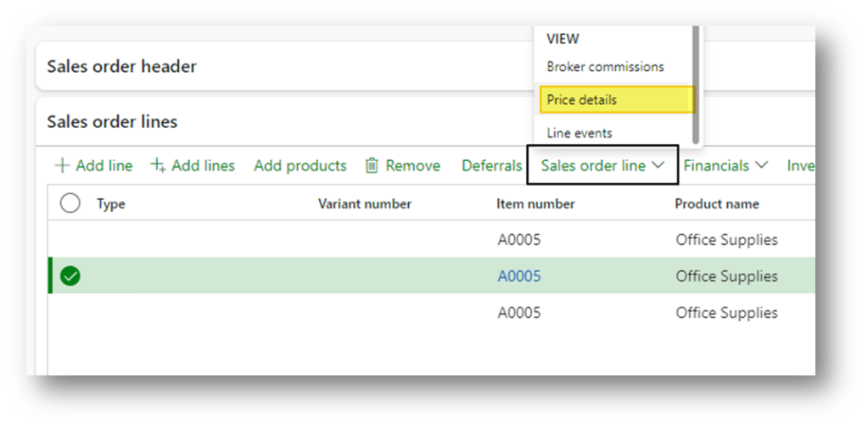Image resolution: width=868 pixels, height=428 pixels.
Task: Click the Variant number column header
Action: point(365,203)
